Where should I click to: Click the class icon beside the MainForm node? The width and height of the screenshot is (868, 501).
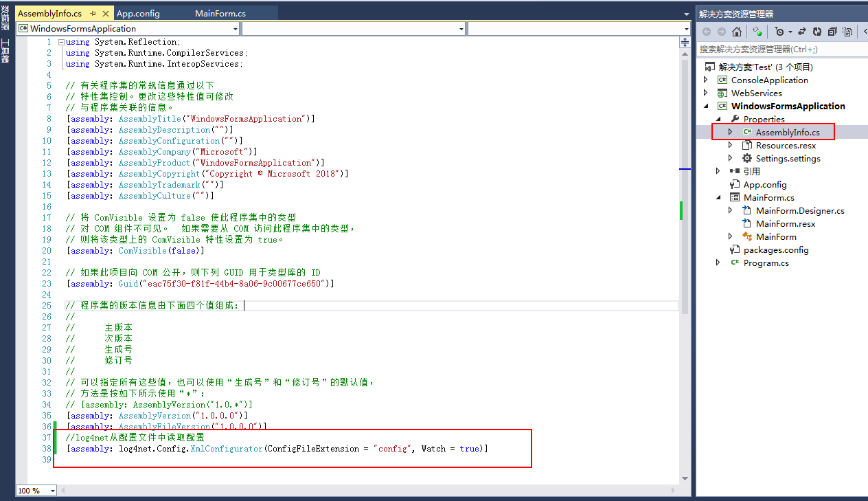[747, 236]
